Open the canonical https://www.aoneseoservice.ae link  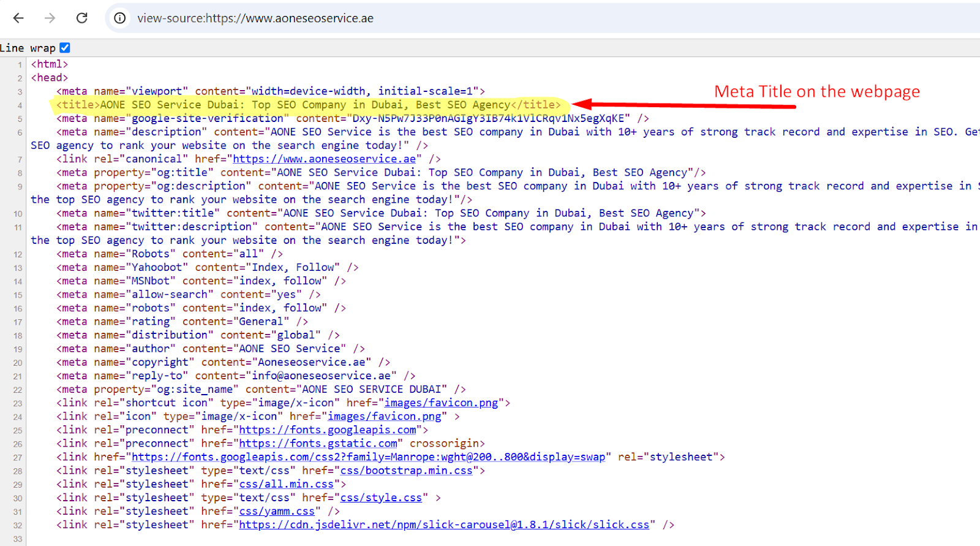[x=324, y=159]
